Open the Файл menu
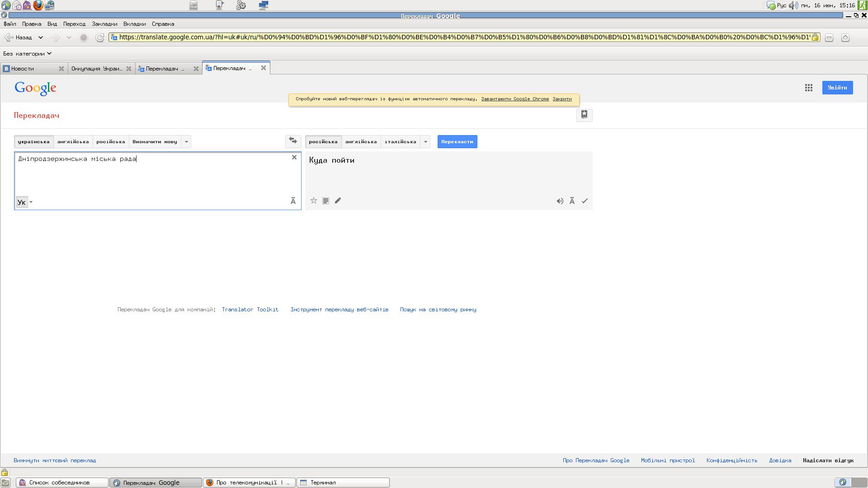 click(x=9, y=24)
